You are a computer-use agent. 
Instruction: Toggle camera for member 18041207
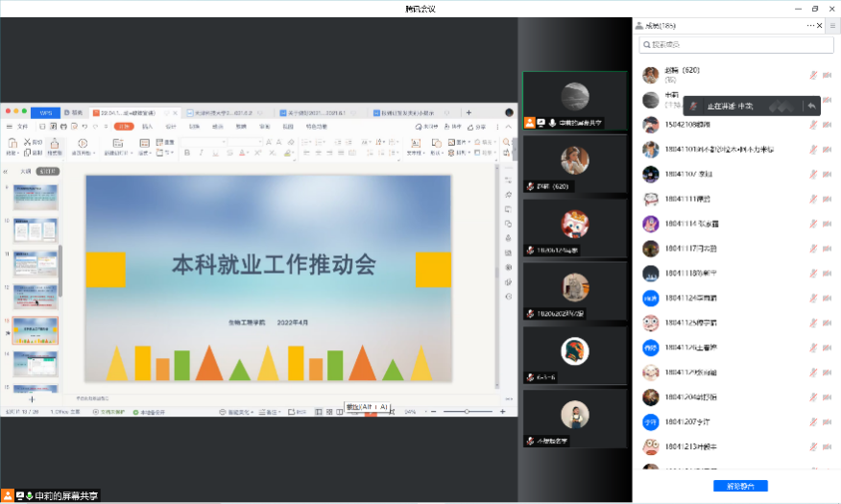pos(827,420)
